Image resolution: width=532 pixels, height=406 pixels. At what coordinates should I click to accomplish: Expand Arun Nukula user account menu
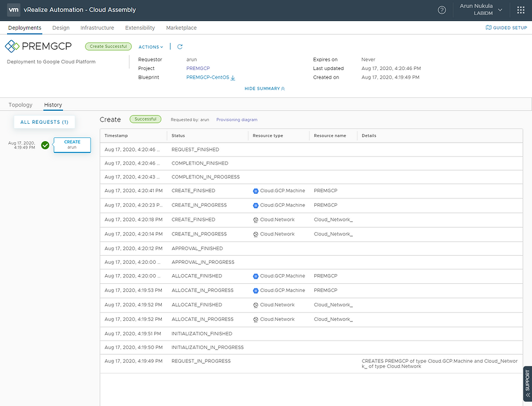tap(481, 9)
